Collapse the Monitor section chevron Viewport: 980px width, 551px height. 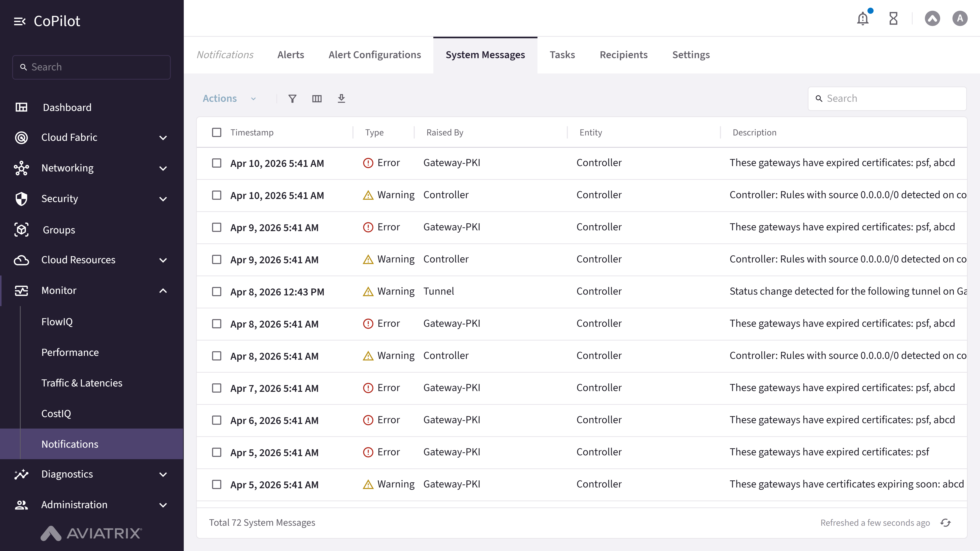click(163, 291)
